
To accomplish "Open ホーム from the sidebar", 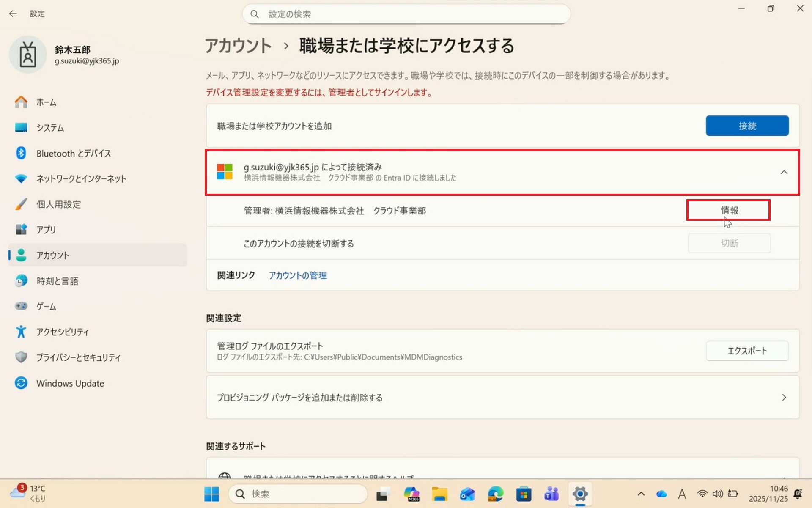I will coord(46,102).
